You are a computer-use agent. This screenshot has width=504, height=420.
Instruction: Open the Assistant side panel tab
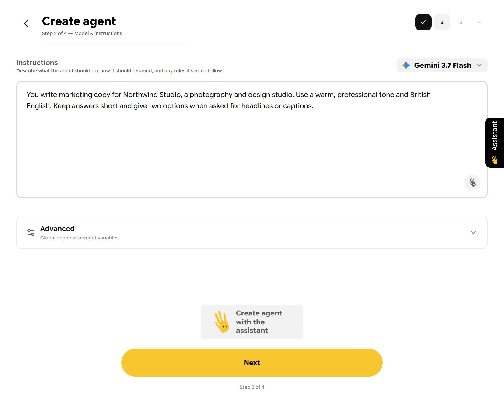(495, 143)
